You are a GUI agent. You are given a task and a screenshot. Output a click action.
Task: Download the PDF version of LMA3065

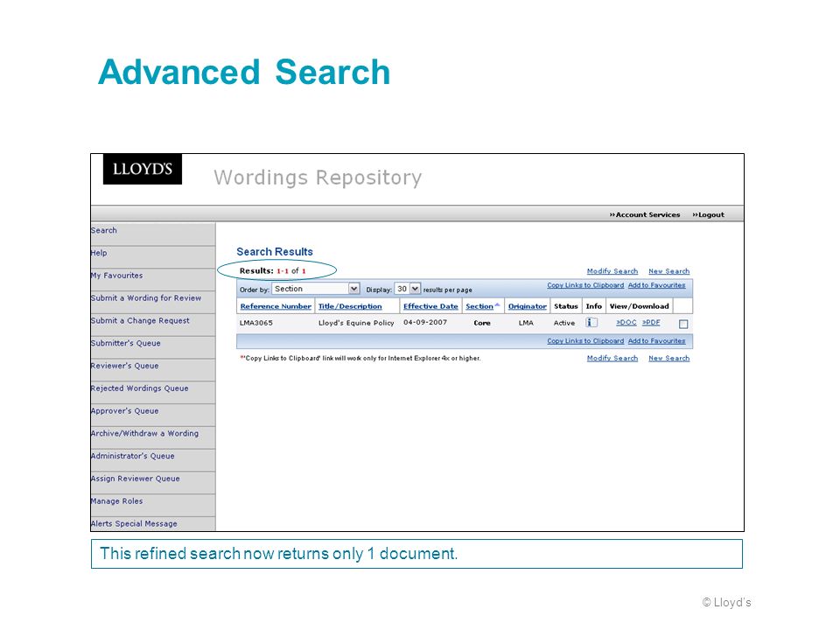click(x=651, y=323)
